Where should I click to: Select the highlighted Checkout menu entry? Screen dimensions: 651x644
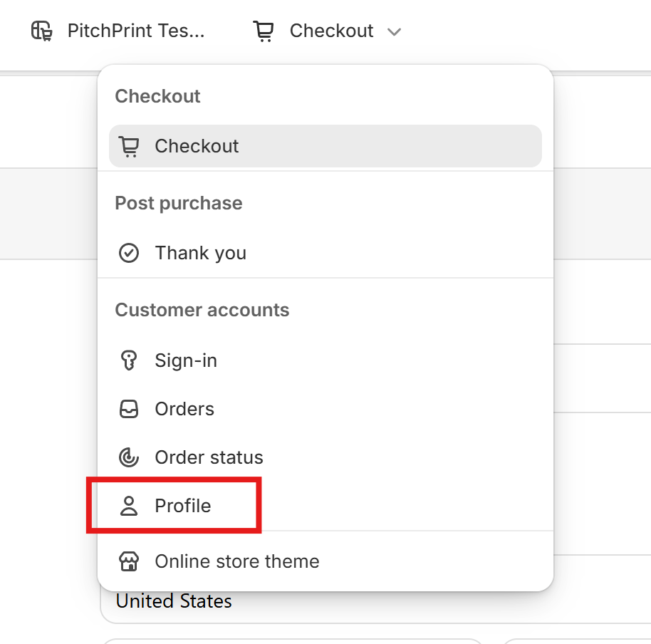click(325, 146)
